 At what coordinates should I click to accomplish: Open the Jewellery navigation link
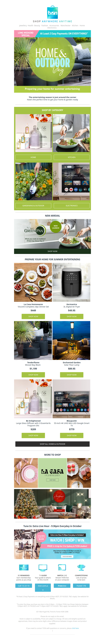tap(23, 26)
